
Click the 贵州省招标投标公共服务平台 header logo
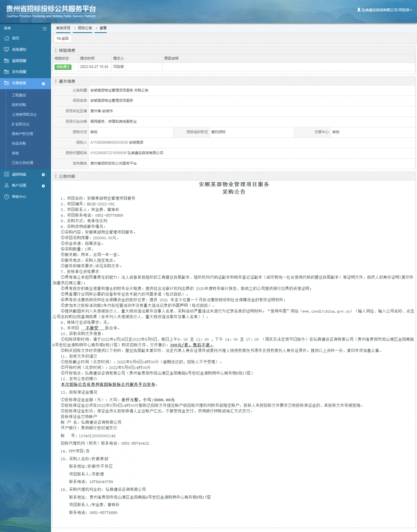(51, 11)
